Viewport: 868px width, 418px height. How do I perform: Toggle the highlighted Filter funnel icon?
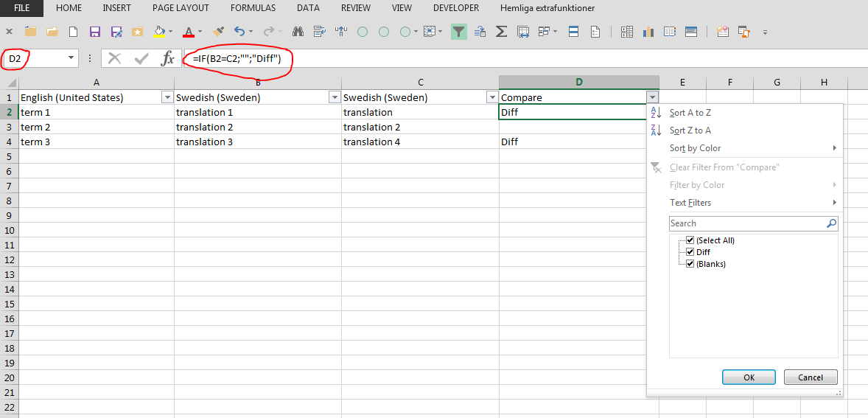(459, 32)
